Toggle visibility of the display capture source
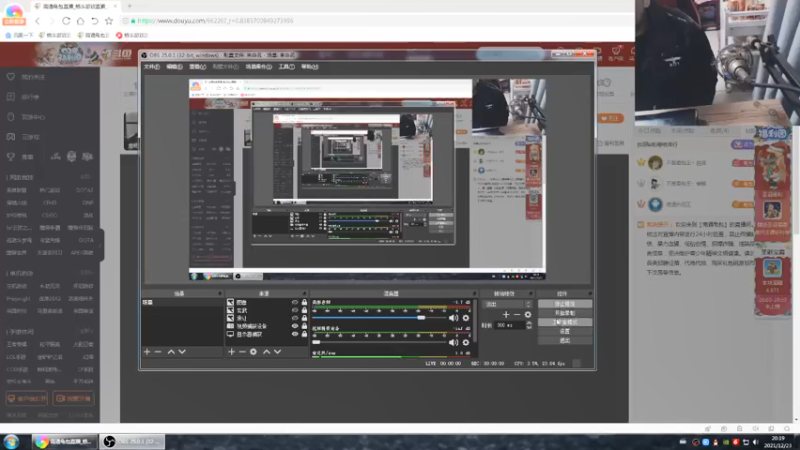800x450 pixels. click(295, 334)
